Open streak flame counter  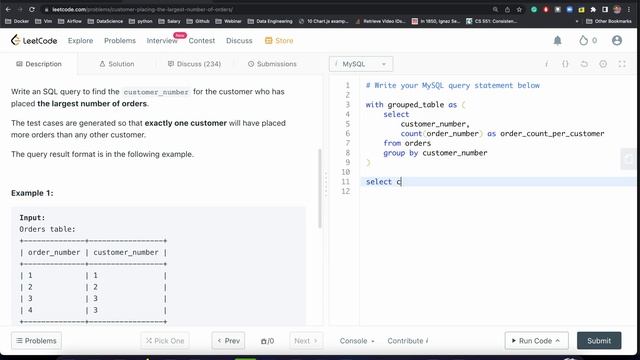[588, 40]
